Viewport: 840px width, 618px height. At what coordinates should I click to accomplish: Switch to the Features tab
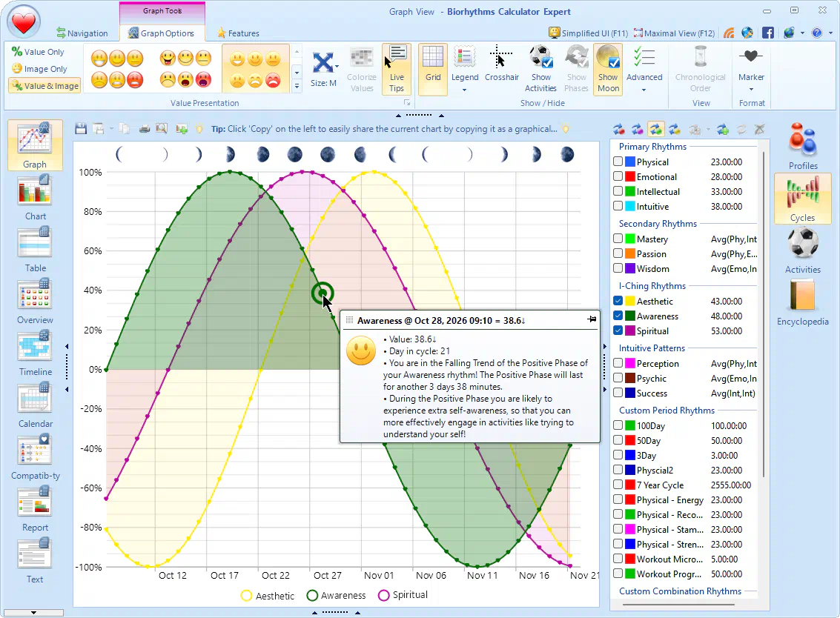238,33
